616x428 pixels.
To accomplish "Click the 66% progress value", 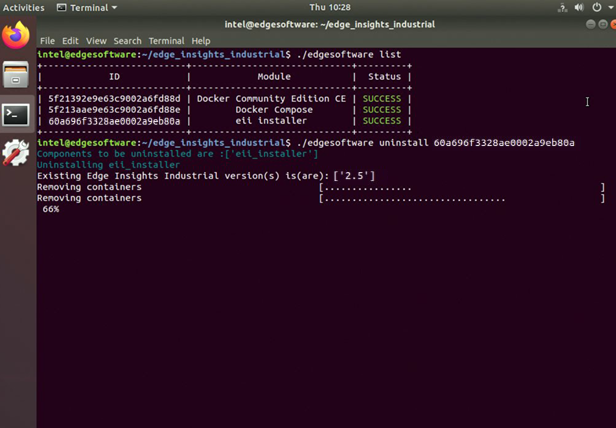I will click(51, 209).
